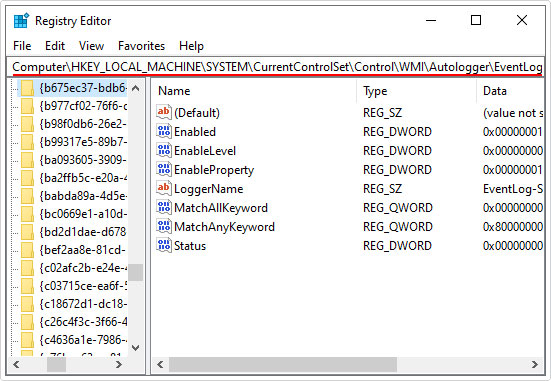The height and width of the screenshot is (381, 551).
Task: Click folder icon of {b98f0db6-26e2 key
Action: pyautogui.click(x=27, y=124)
